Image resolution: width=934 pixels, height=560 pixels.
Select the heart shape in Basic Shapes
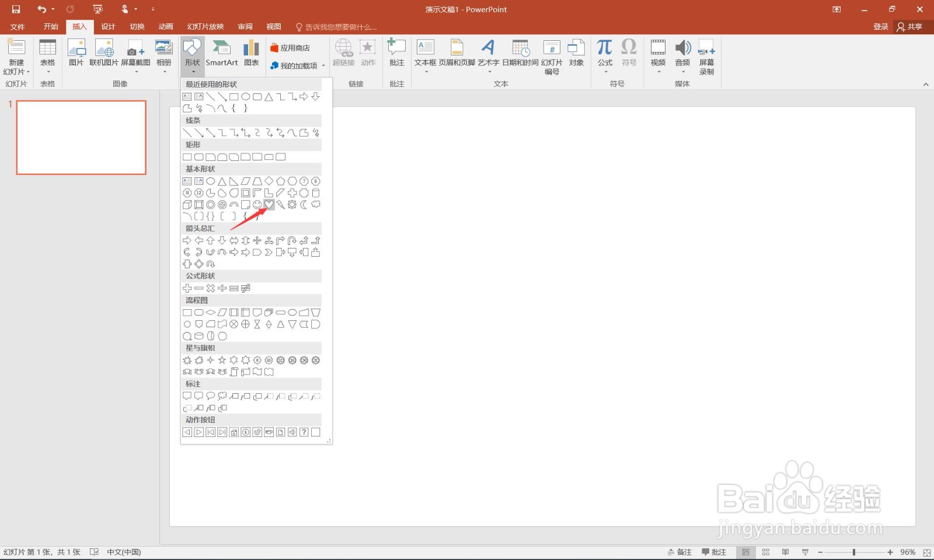click(269, 204)
